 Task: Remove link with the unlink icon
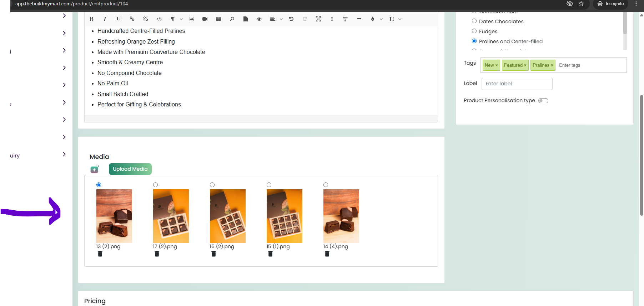[146, 19]
